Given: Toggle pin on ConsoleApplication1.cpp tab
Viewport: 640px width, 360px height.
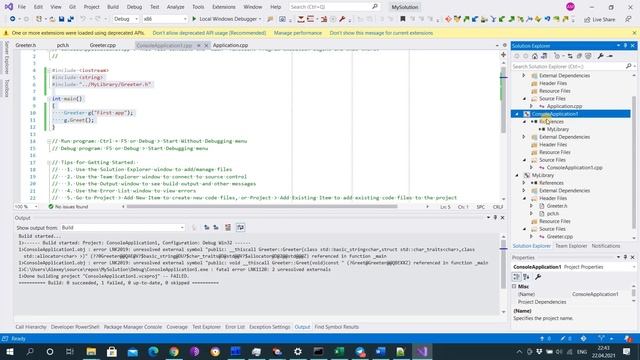Looking at the screenshot, I should point(199,45).
